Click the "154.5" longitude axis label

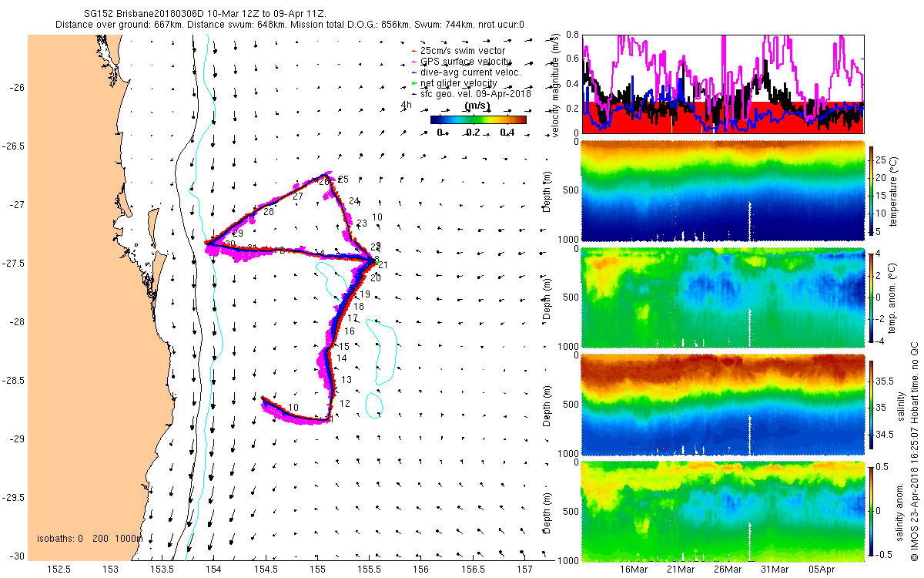coord(266,569)
